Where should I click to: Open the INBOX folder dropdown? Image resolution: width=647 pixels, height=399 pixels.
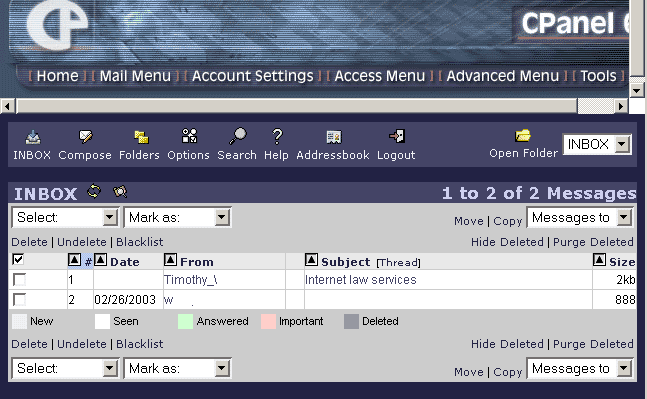coord(597,144)
